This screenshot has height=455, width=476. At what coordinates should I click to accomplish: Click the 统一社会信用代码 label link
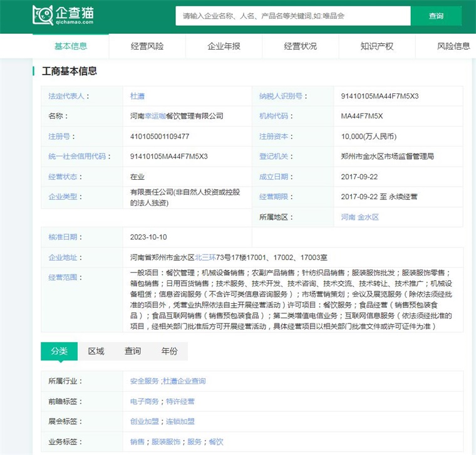77,157
